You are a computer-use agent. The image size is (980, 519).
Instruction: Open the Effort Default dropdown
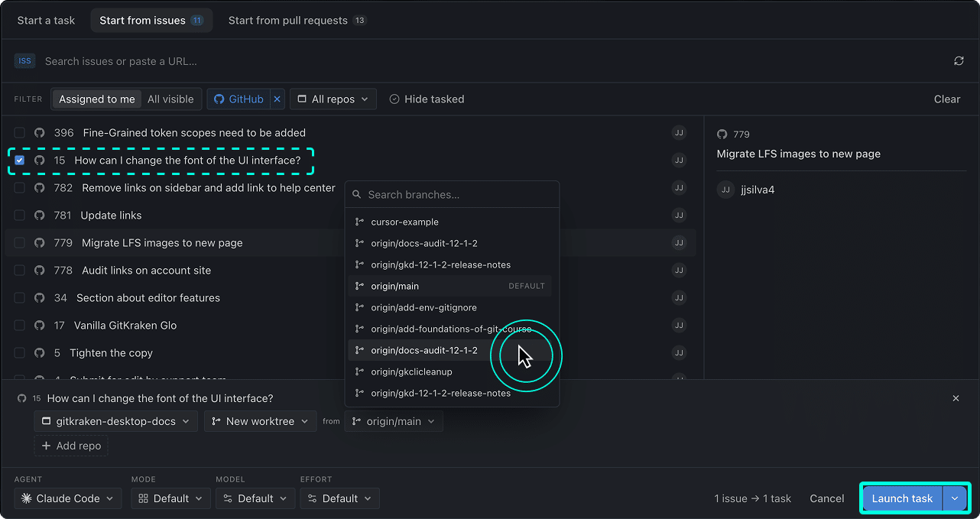(340, 498)
